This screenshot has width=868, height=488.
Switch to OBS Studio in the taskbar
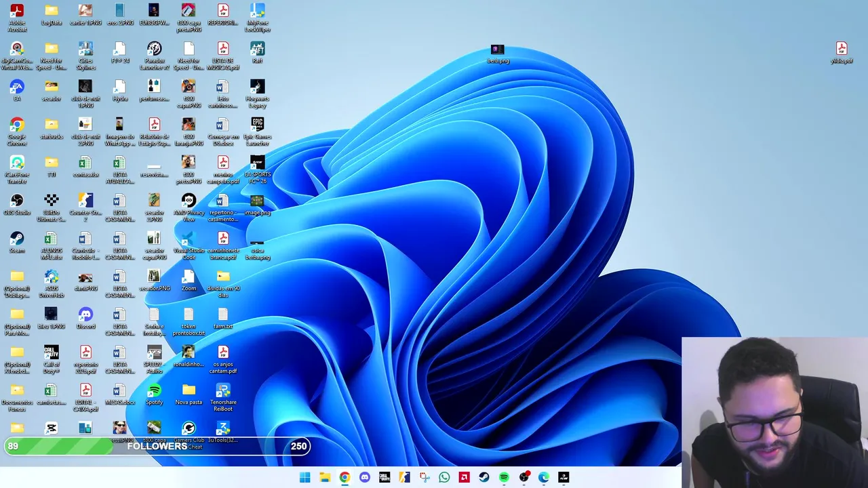point(524,477)
